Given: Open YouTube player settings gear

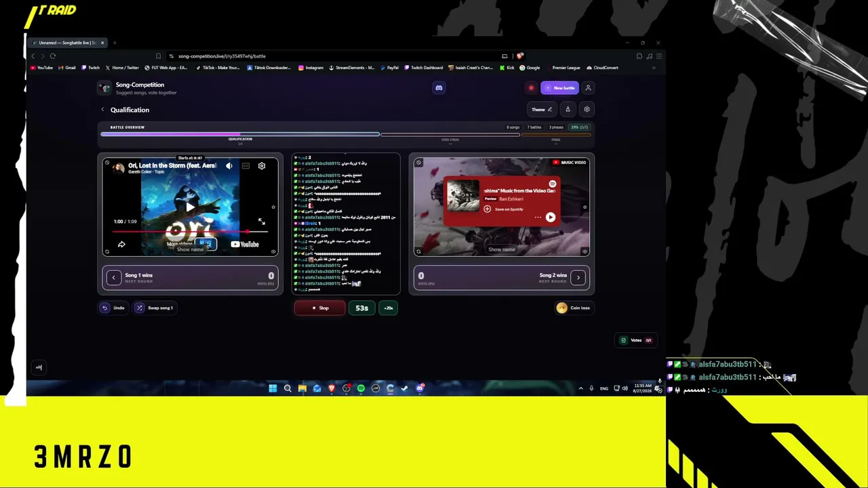Looking at the screenshot, I should coord(262,166).
